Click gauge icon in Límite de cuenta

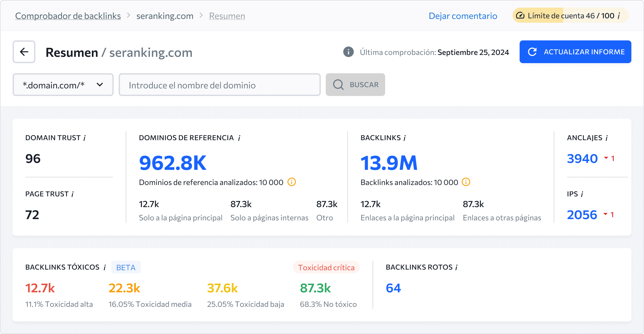[x=520, y=16]
